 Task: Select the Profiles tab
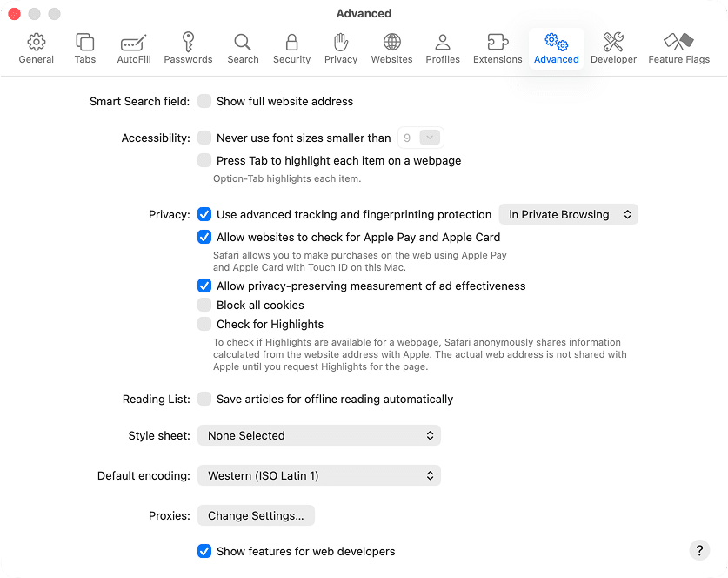tap(443, 49)
